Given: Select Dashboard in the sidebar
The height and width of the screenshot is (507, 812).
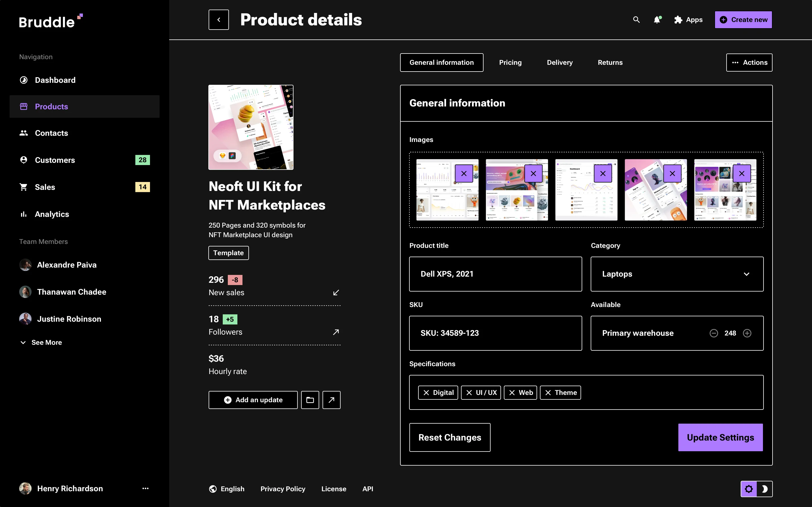Looking at the screenshot, I should pyautogui.click(x=55, y=80).
